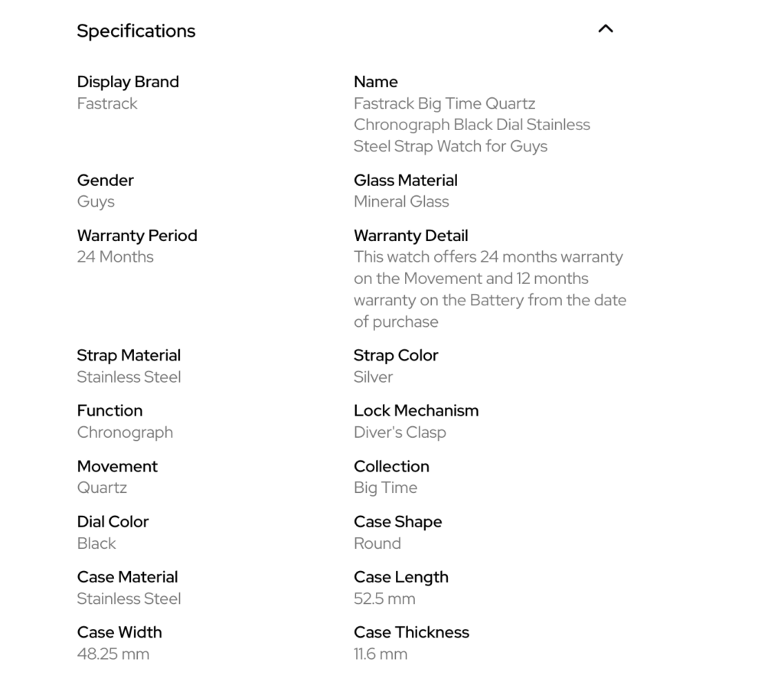Viewport: 784px width, 685px height.
Task: Click the 52.5 mm case length
Action: 384,599
